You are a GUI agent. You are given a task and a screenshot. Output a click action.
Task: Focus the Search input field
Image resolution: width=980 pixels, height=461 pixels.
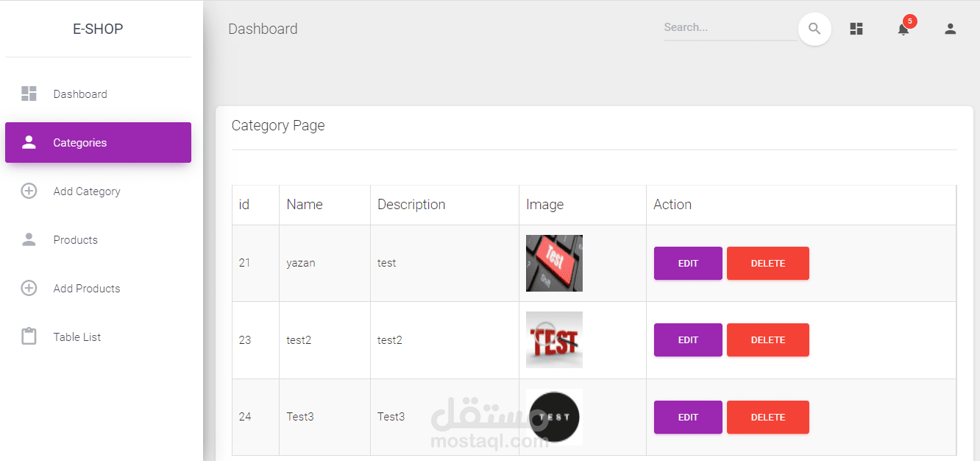(x=730, y=28)
